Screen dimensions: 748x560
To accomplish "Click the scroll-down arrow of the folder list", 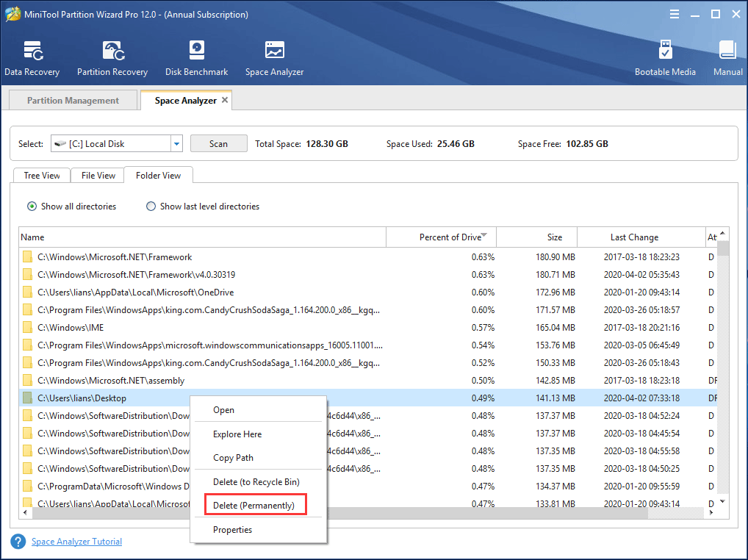I will (x=723, y=501).
